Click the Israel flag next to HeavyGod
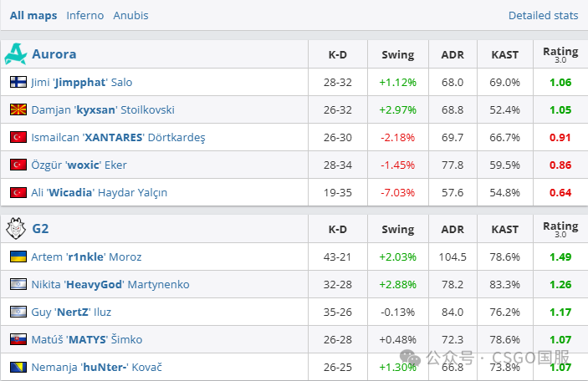Viewport: 588px width, 381px height. [x=18, y=284]
